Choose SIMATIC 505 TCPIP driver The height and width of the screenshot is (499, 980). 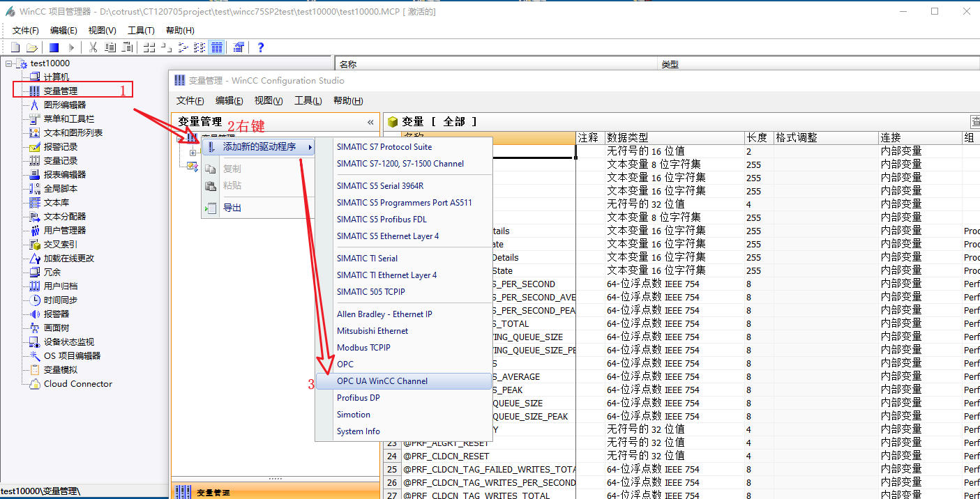point(405,292)
